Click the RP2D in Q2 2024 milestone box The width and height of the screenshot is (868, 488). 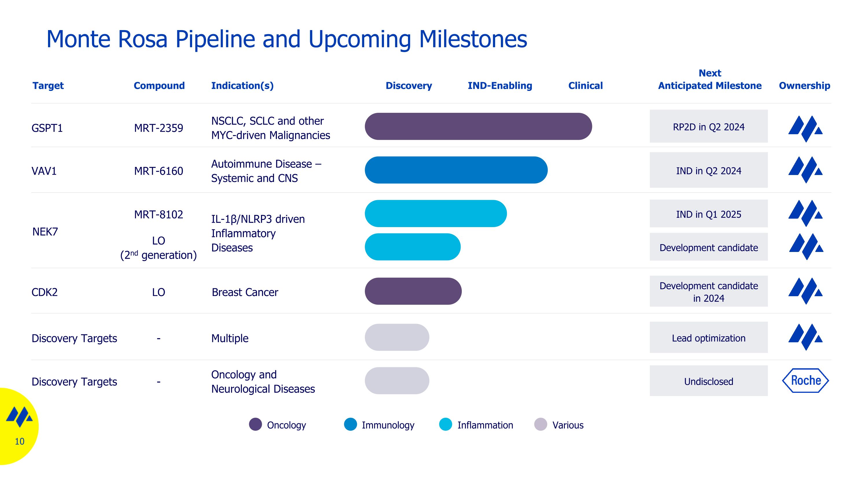tap(708, 126)
